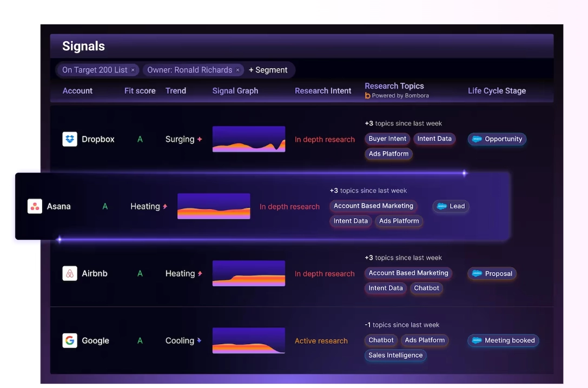Click the Lead stage text for Asana
Image resolution: width=588 pixels, height=388 pixels.
coord(457,206)
